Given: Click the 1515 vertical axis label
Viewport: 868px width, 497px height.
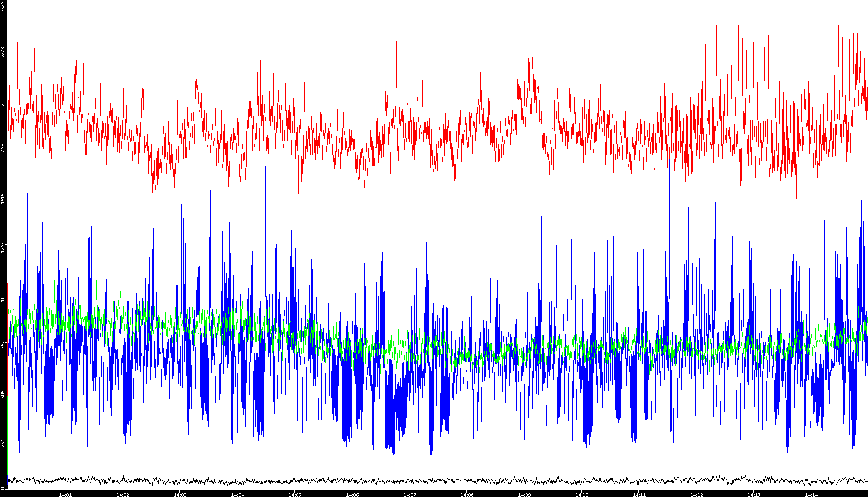Looking at the screenshot, I should [3, 198].
